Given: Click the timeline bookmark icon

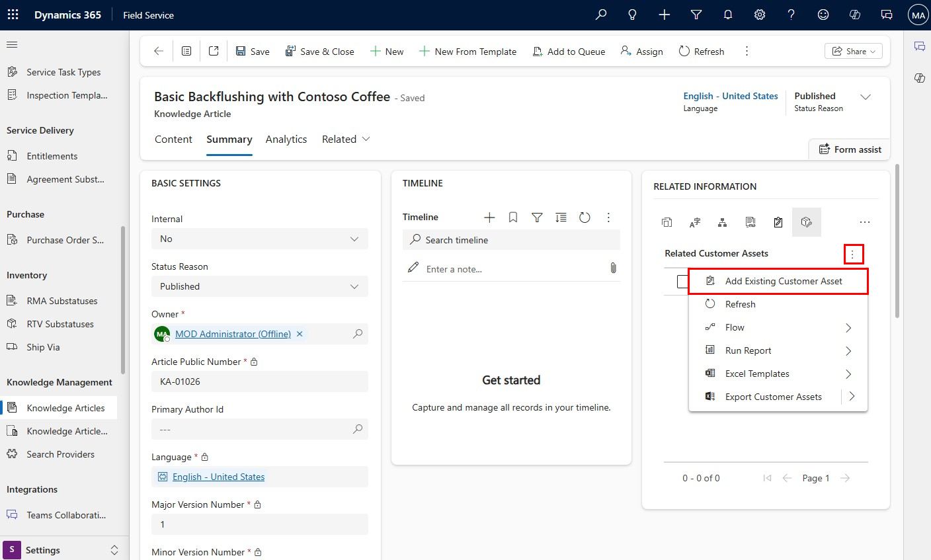Looking at the screenshot, I should pos(513,218).
